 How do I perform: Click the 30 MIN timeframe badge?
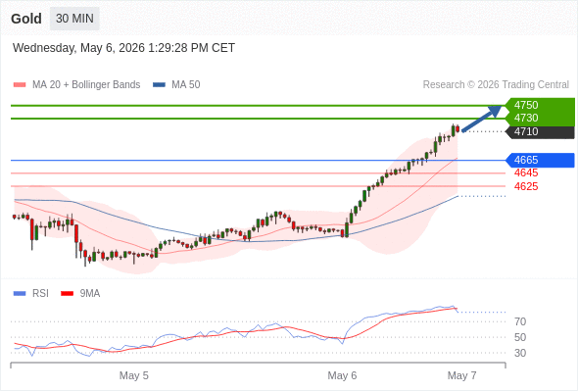74,19
